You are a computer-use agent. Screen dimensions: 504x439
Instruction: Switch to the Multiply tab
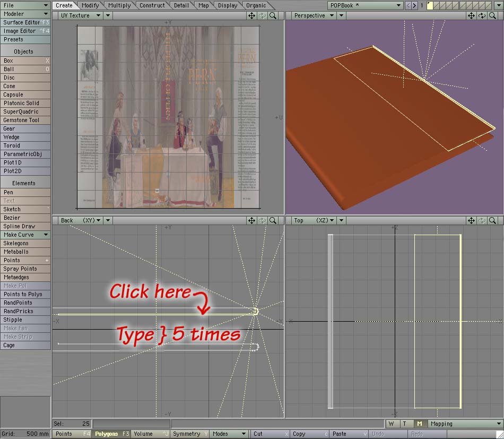119,5
